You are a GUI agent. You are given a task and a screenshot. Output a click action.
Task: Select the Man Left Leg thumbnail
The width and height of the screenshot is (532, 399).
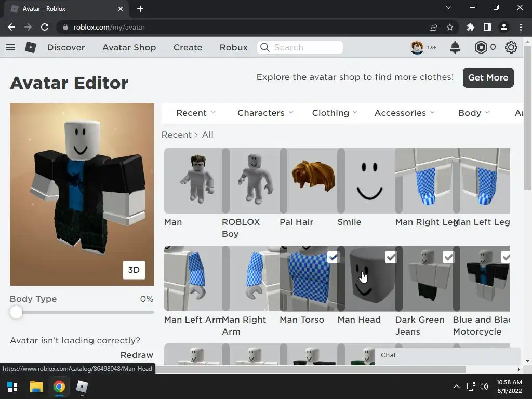[482, 180]
